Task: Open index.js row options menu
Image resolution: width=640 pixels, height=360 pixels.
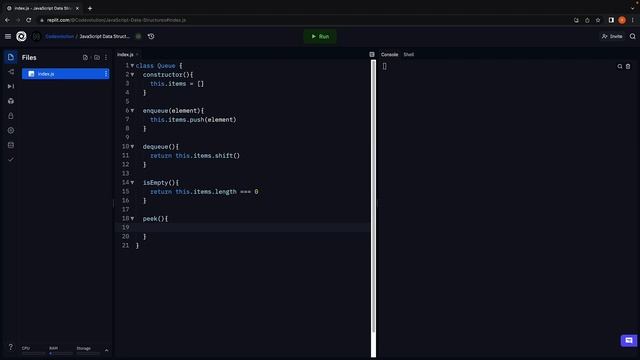Action: coord(106,74)
